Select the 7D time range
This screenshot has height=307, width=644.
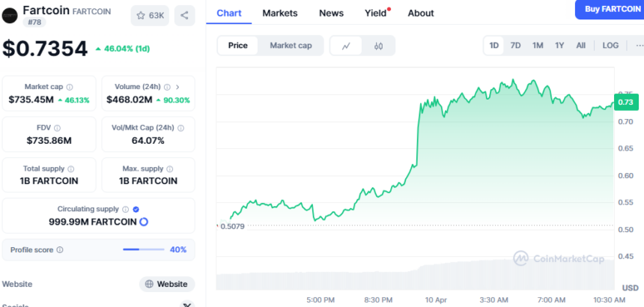[x=515, y=46]
